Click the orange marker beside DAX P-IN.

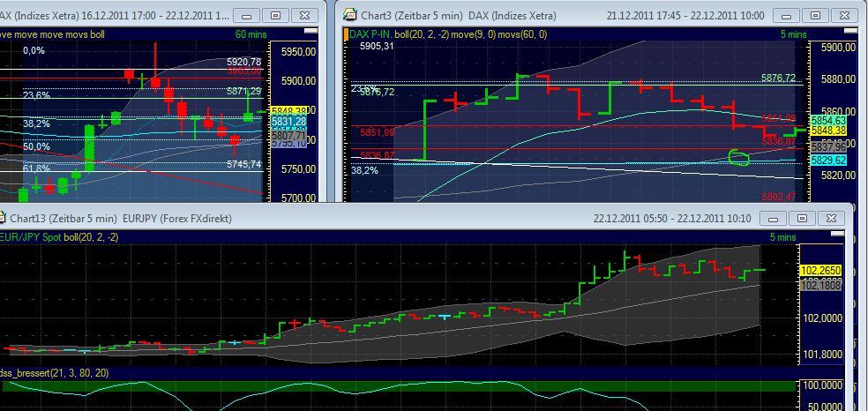(x=346, y=34)
